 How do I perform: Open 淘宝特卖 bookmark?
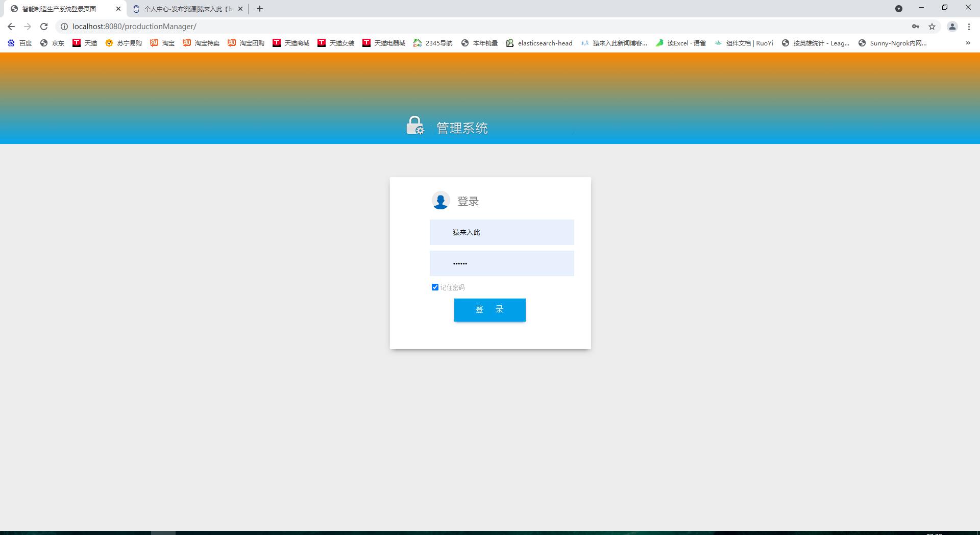[x=201, y=43]
